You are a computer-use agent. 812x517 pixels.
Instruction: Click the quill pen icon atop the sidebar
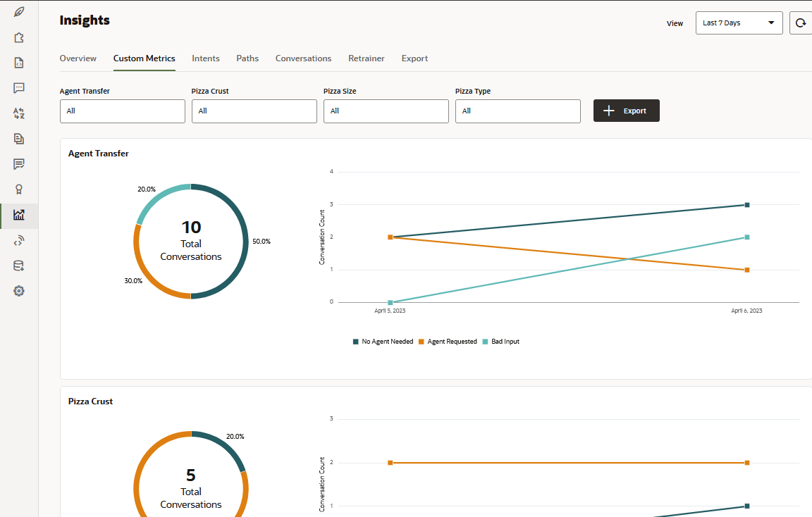[x=19, y=11]
